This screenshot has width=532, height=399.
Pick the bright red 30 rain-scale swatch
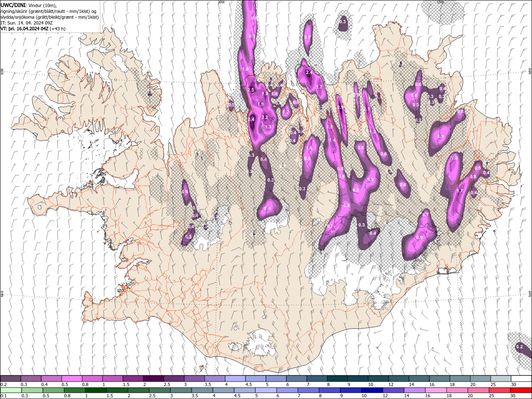tap(521, 390)
